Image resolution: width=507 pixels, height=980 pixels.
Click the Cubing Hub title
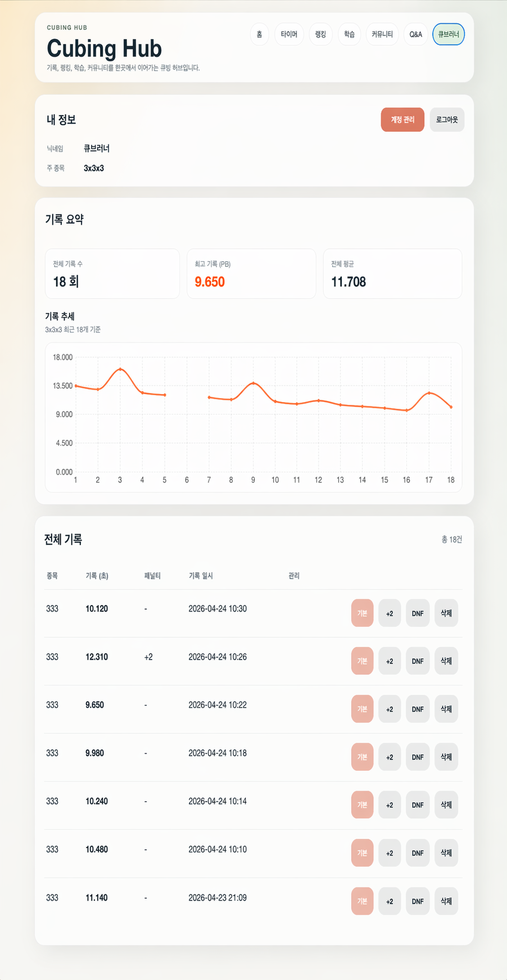pos(104,48)
